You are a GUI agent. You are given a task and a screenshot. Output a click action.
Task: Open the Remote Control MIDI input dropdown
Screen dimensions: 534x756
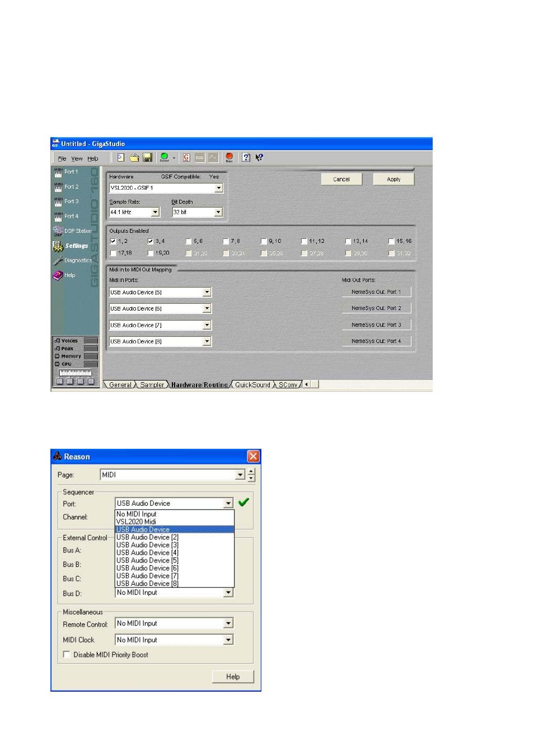coord(228,623)
